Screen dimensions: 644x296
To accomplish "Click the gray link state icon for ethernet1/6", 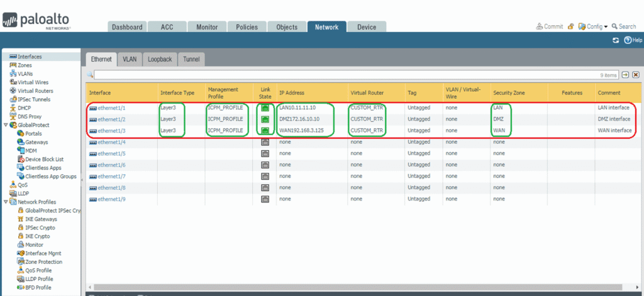I will [x=265, y=165].
